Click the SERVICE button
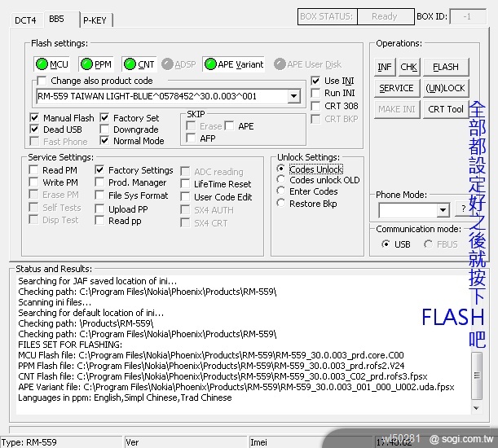 pyautogui.click(x=396, y=88)
